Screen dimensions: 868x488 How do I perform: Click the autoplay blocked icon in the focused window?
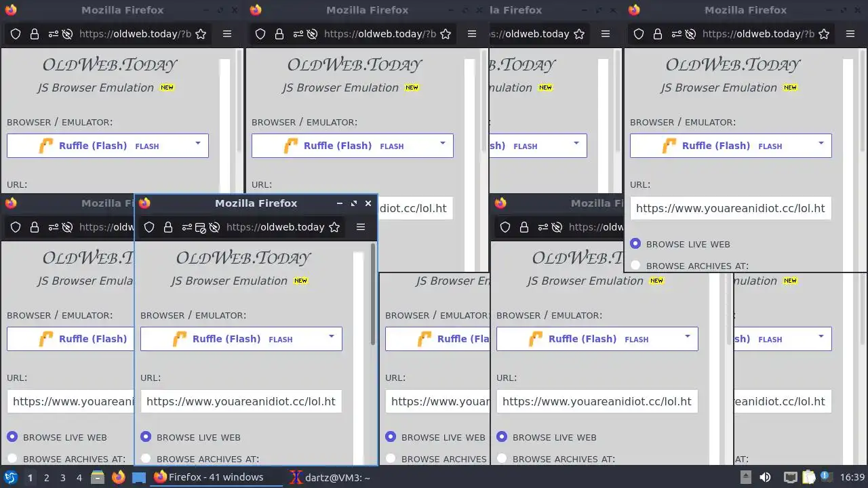coord(214,227)
